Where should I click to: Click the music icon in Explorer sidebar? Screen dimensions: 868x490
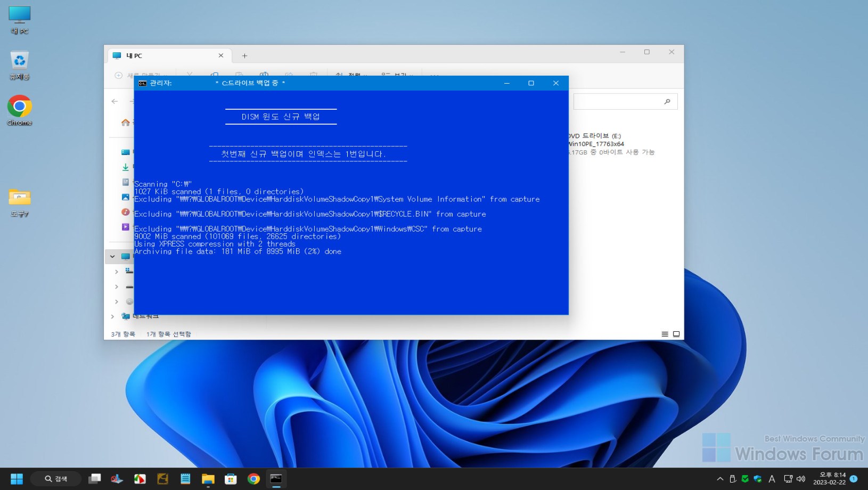[x=125, y=212]
